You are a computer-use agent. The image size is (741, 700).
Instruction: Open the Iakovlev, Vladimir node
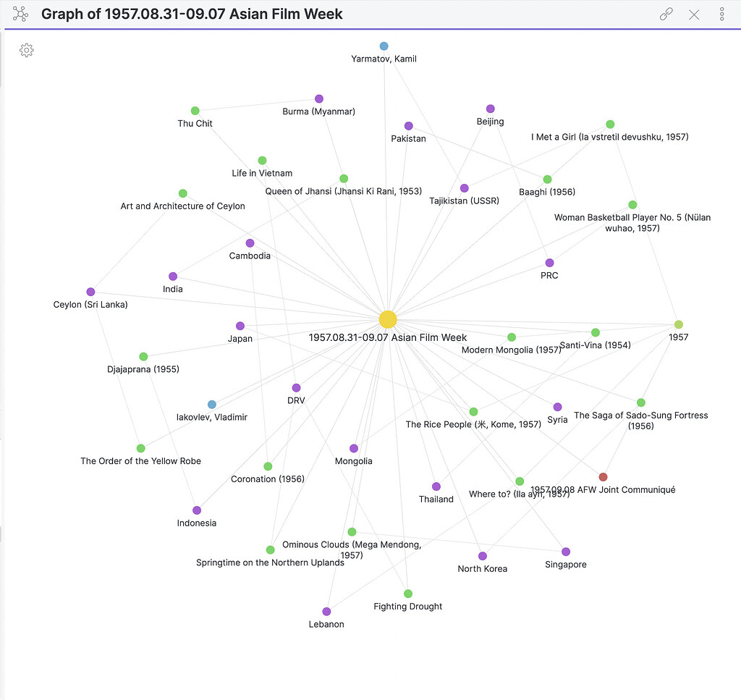coord(211,403)
